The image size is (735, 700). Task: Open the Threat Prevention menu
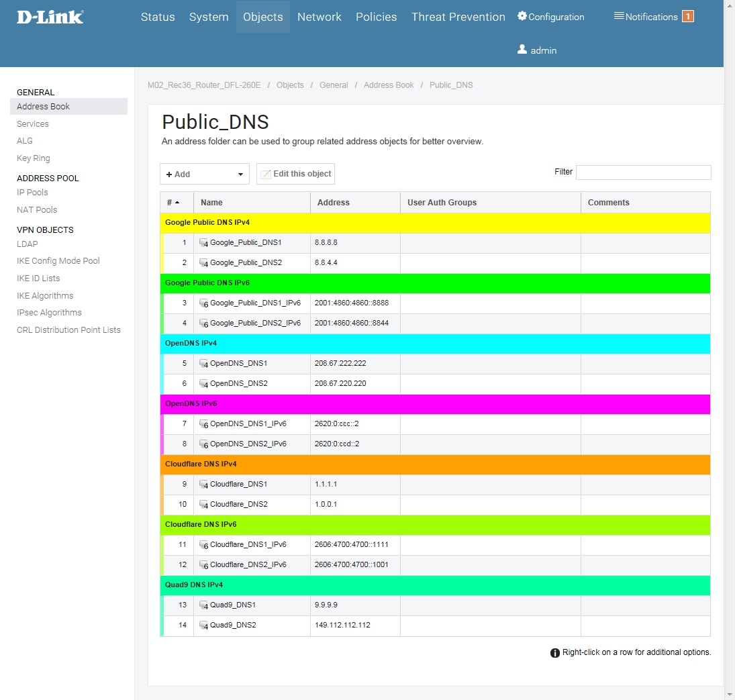coord(458,17)
